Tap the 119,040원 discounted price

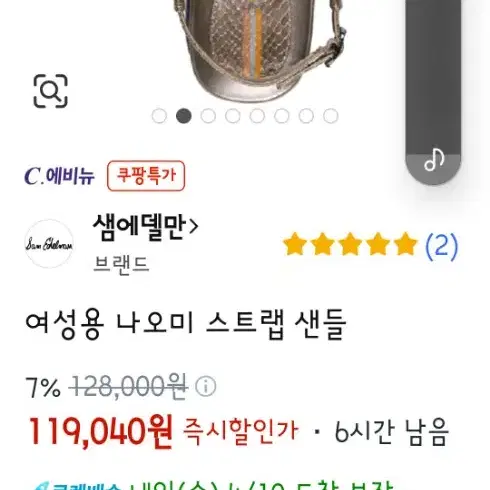[x=100, y=432]
